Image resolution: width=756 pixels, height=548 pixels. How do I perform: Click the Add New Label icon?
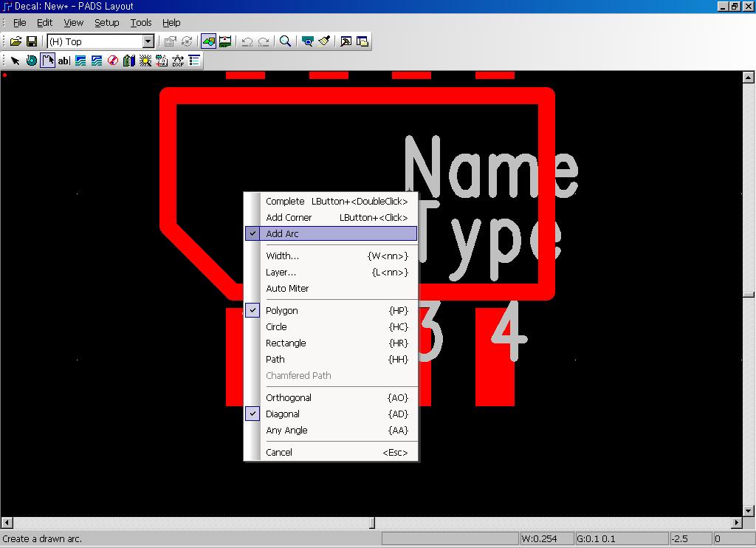(162, 61)
